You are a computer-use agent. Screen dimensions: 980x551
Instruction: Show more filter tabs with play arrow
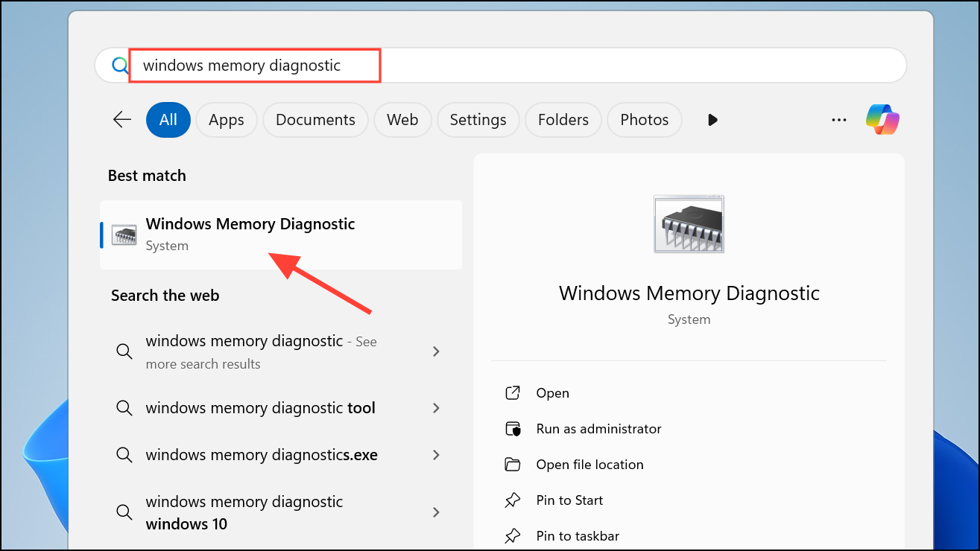[x=712, y=120]
